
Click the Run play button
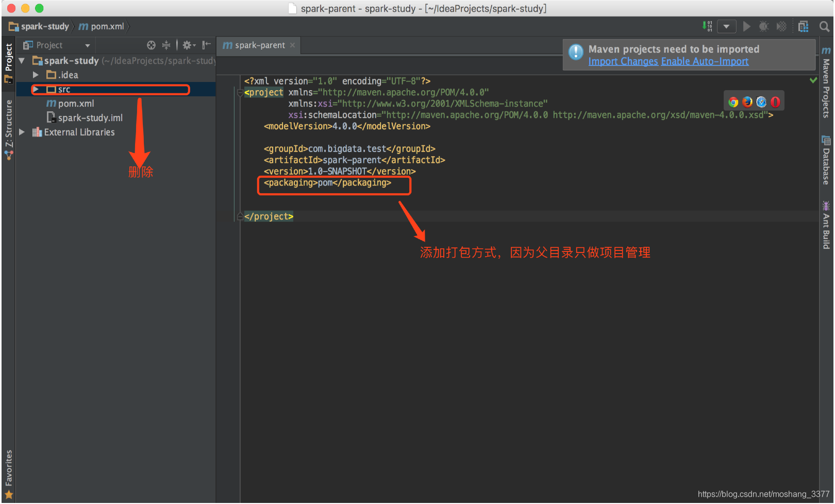[x=746, y=26]
